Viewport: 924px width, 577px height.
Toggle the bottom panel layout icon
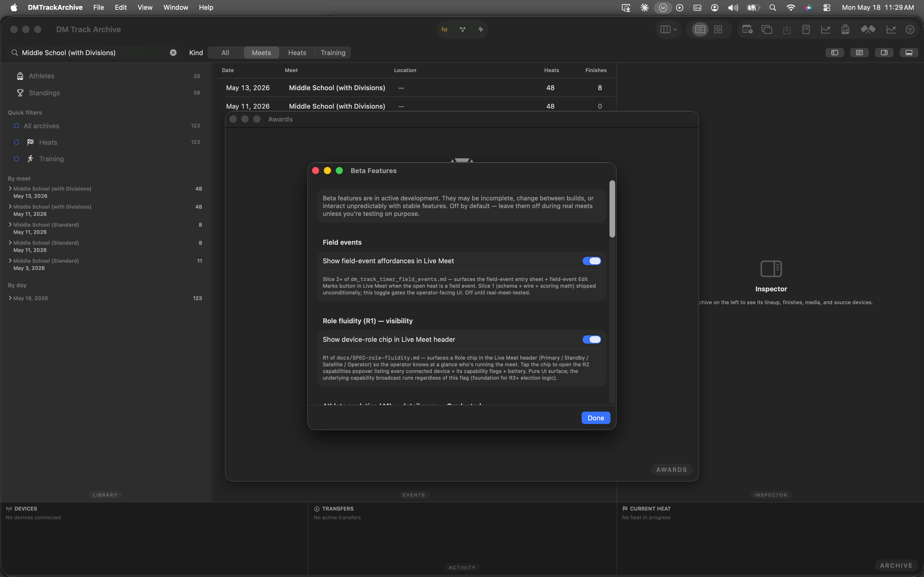click(909, 53)
